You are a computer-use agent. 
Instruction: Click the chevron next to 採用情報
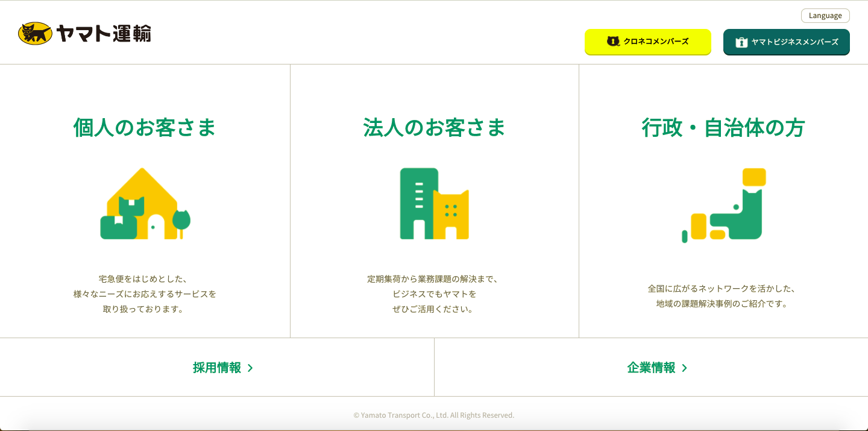[x=250, y=368]
